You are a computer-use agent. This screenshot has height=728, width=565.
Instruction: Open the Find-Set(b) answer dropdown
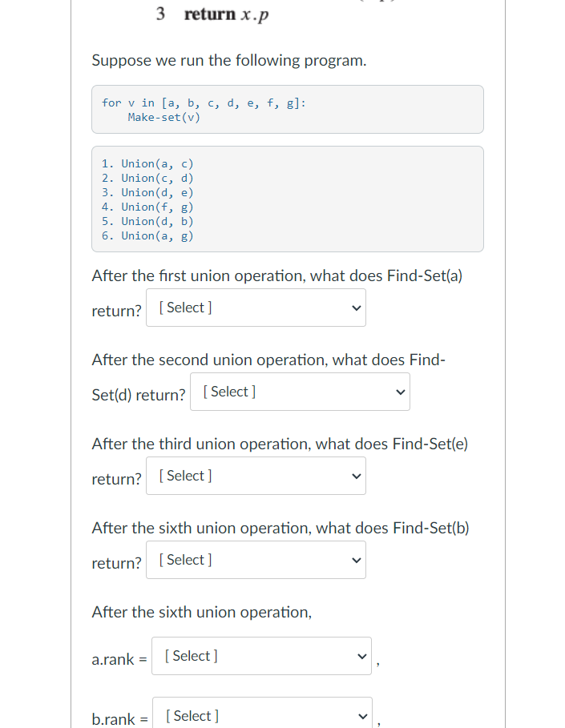click(255, 560)
